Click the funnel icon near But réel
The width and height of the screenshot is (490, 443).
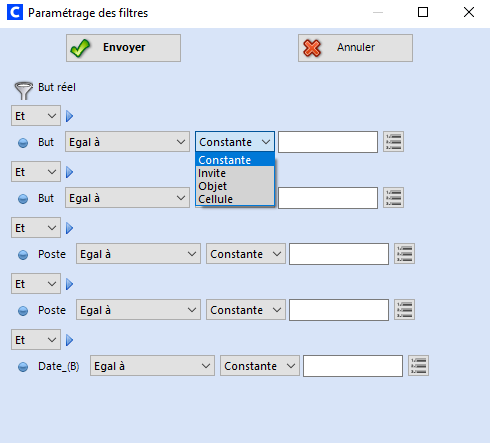point(23,90)
